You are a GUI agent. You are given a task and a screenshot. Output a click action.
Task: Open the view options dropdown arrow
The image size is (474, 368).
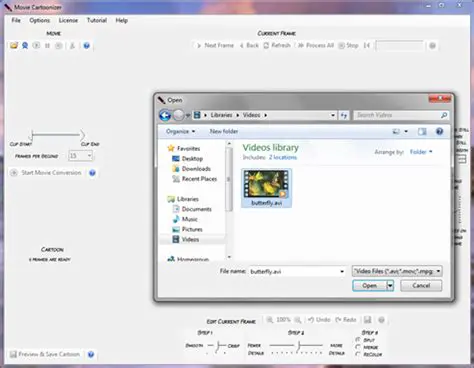[406, 131]
